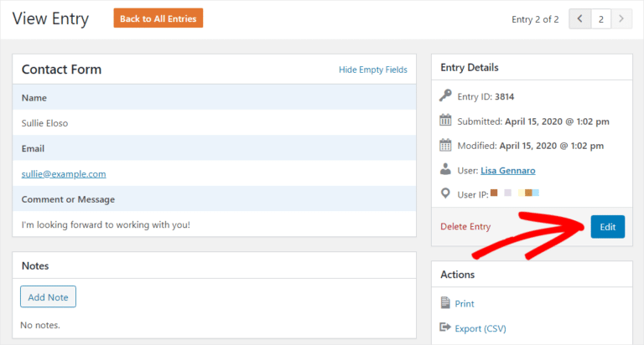
Task: Click Back to All Entries button
Action: click(x=158, y=18)
